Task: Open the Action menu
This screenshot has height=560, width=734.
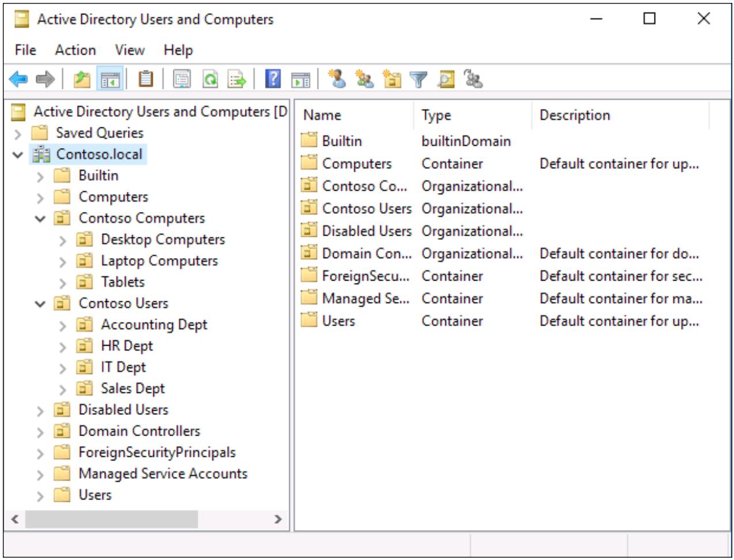Action: [x=75, y=50]
